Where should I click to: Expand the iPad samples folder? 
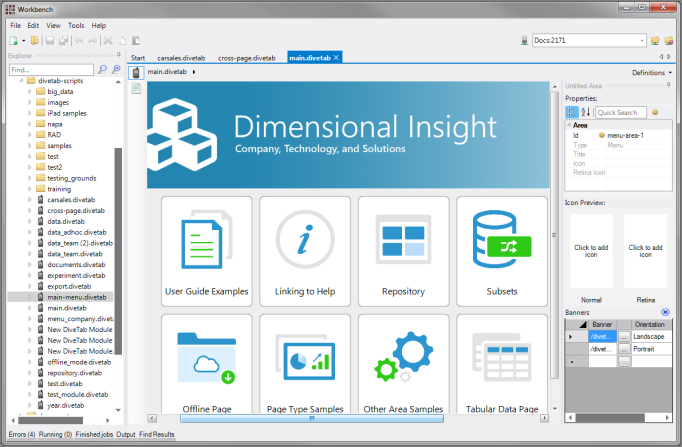30,113
